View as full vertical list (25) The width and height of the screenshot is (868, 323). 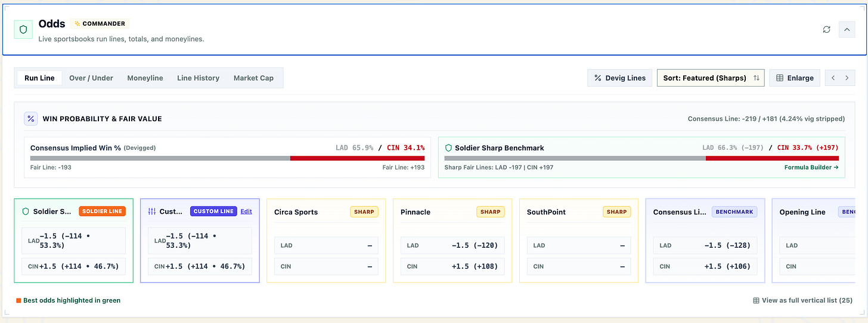point(803,300)
